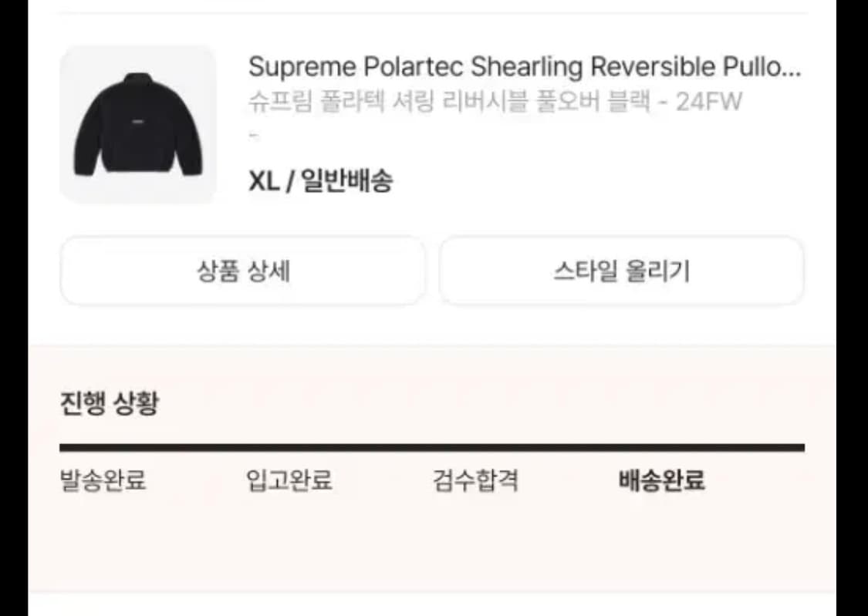Open product details via 상품 상세
868x616 pixels.
[x=242, y=271]
